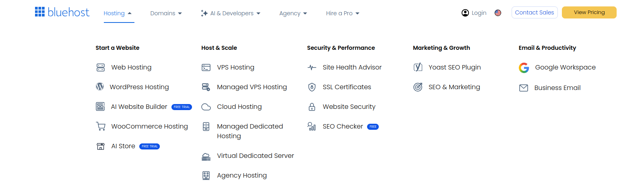Image resolution: width=644 pixels, height=184 pixels.
Task: Click FREE TRIAL badge beside AI Website Builder
Action: [182, 107]
